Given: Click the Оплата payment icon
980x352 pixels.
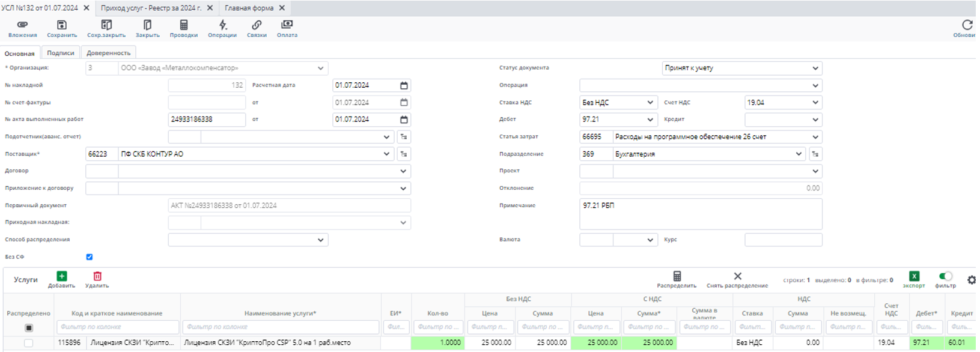Looking at the screenshot, I should click(287, 25).
